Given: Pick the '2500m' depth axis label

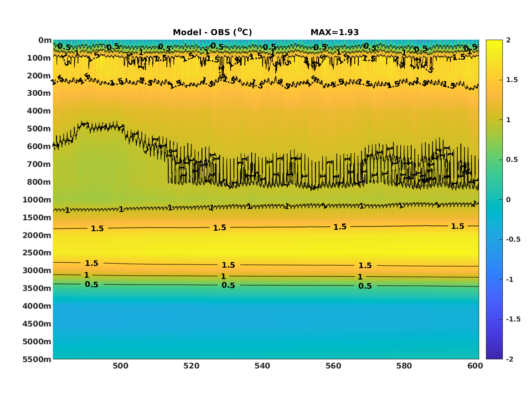Looking at the screenshot, I should (x=37, y=253).
